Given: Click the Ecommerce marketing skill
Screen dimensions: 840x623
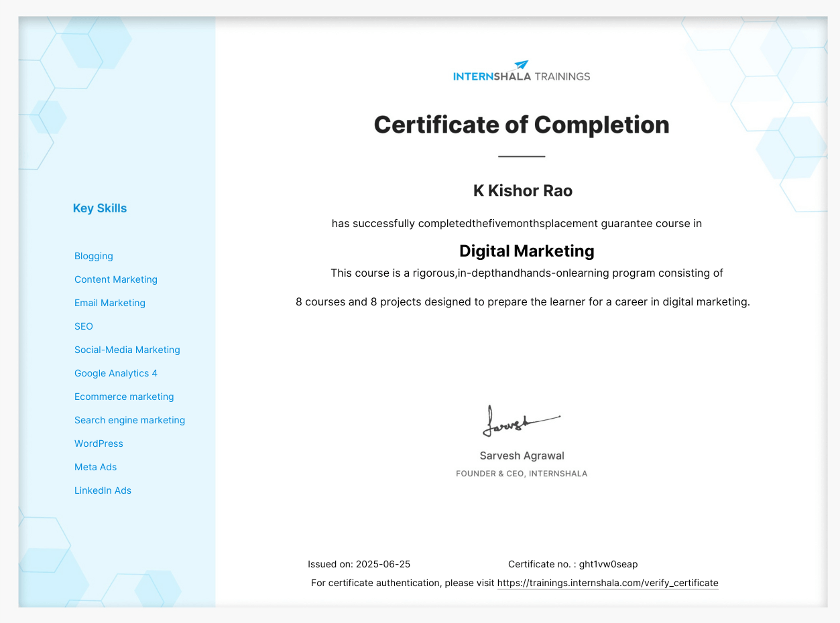Looking at the screenshot, I should click(124, 397).
